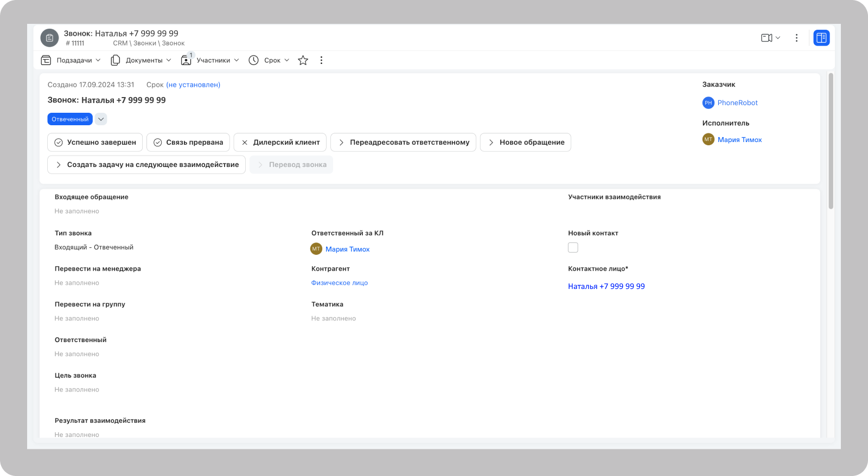Click checkmark icon on Успешно завершен
This screenshot has height=476, width=868.
pos(59,142)
